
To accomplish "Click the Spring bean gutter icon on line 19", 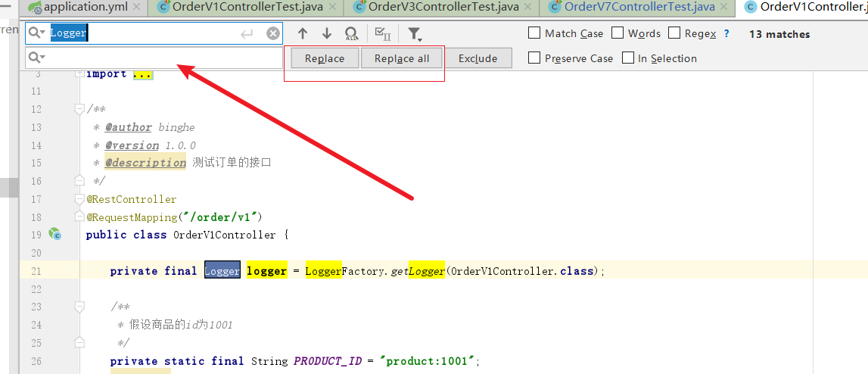I will [54, 234].
